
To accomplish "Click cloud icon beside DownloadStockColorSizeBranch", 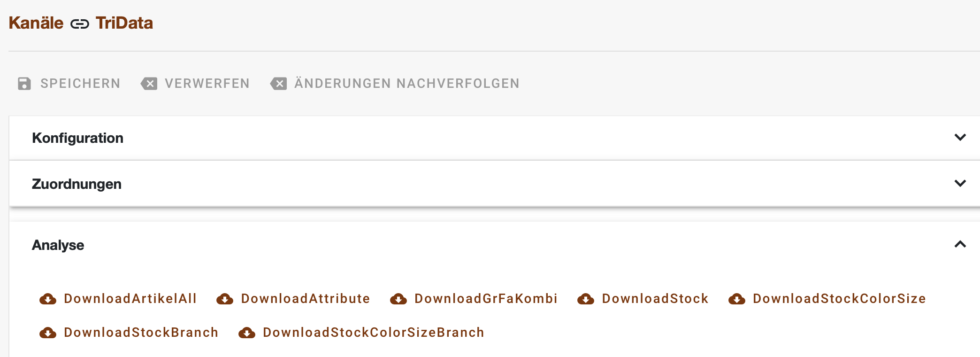I will tap(247, 333).
